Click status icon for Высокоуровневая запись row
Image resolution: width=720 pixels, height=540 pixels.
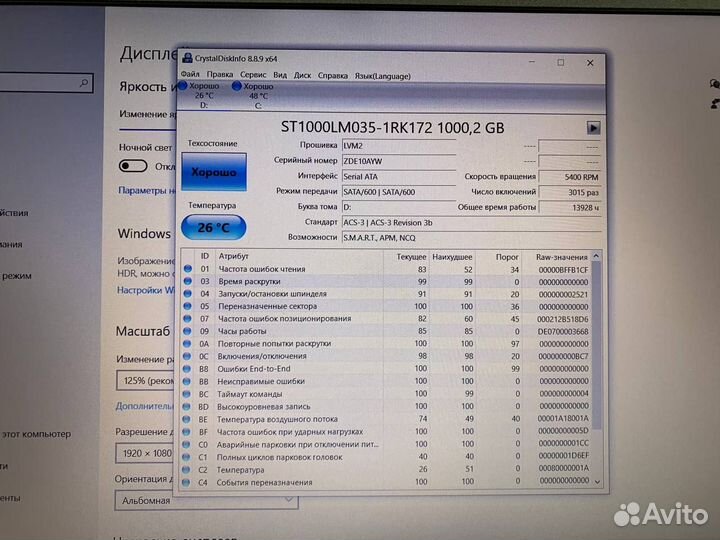click(186, 406)
